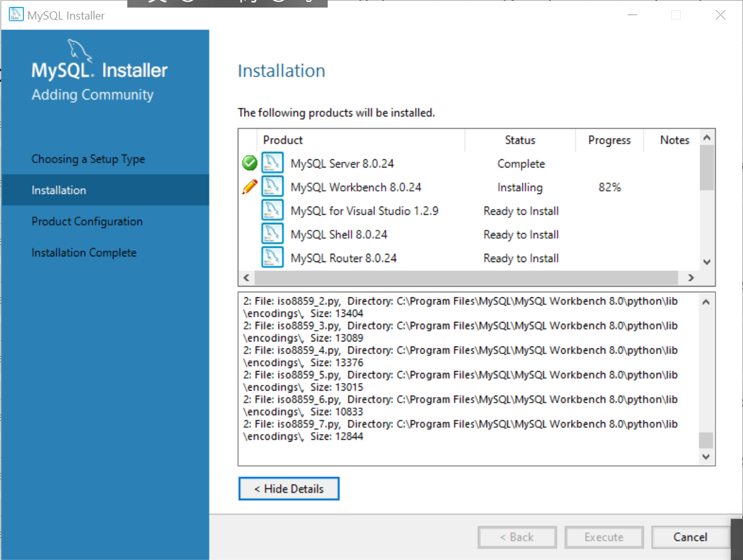Screen dimensions: 743x560
Task: Click the MySQL Server 8.0.24 product icon
Action: click(272, 163)
